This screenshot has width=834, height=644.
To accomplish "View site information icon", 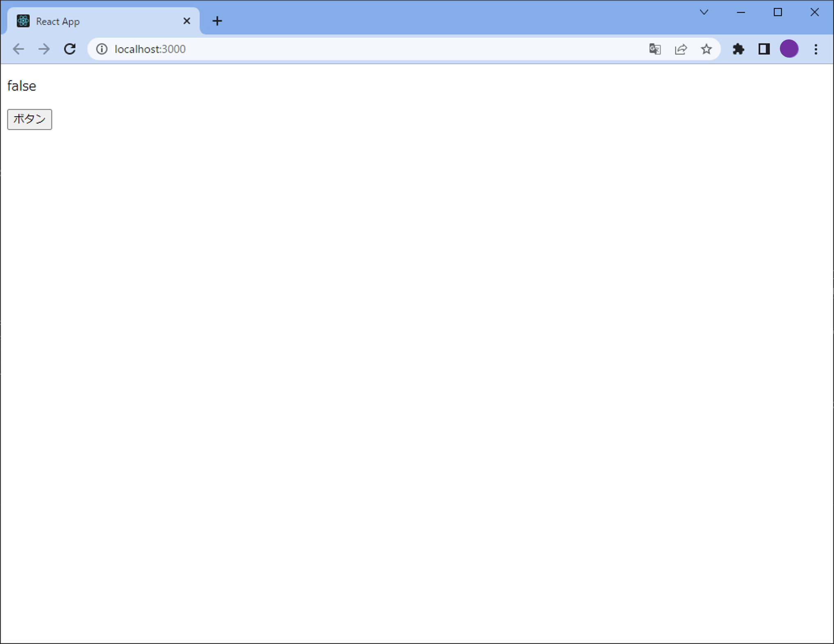I will tap(102, 49).
